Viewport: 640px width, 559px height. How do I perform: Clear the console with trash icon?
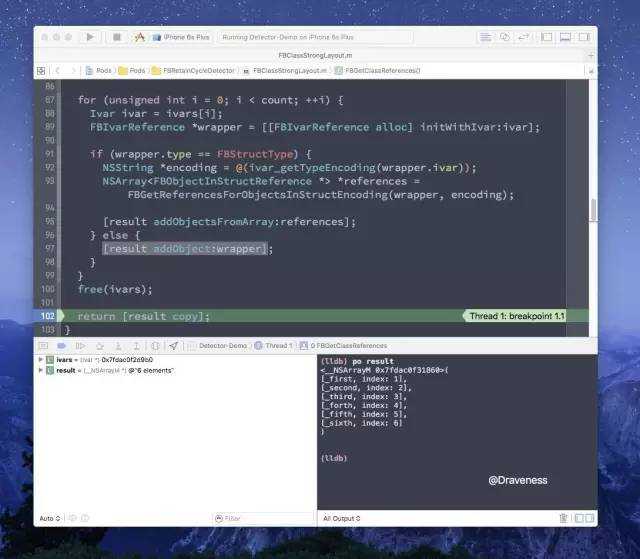pyautogui.click(x=563, y=518)
